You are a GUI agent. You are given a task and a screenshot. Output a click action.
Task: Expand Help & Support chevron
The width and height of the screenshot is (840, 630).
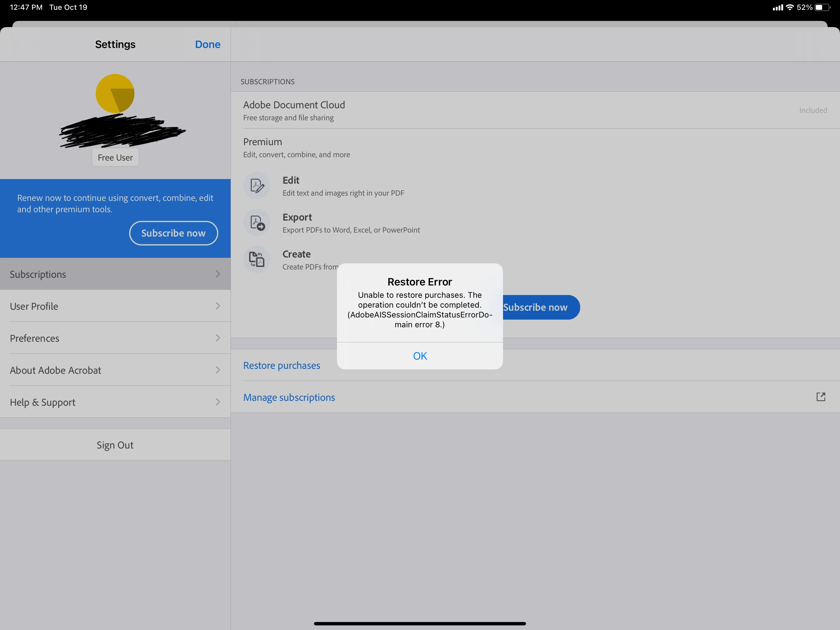218,402
